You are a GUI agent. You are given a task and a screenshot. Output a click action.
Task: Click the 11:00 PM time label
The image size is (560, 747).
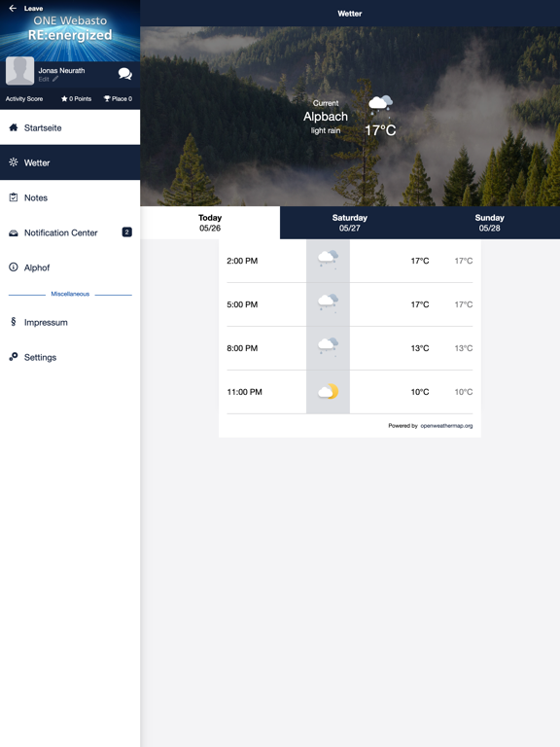[x=244, y=392]
